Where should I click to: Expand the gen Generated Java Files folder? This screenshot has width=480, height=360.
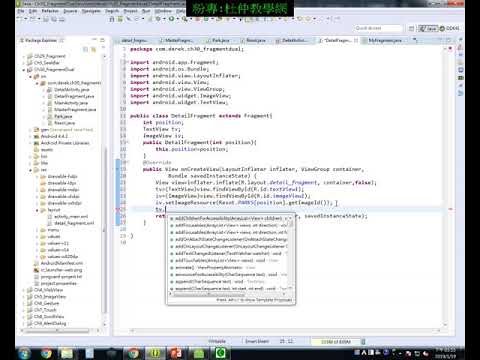tap(31, 130)
